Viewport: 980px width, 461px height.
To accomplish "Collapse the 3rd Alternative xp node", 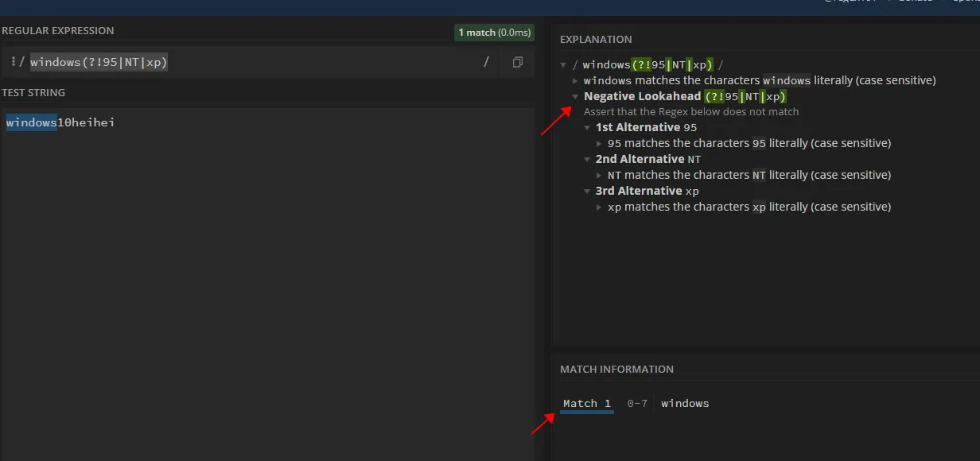I will coord(588,192).
